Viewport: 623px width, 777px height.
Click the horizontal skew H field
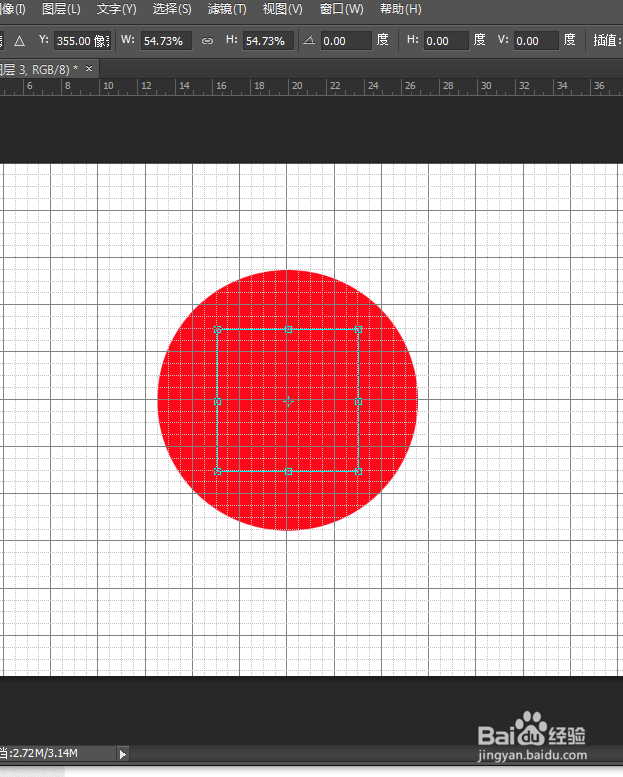(x=446, y=41)
